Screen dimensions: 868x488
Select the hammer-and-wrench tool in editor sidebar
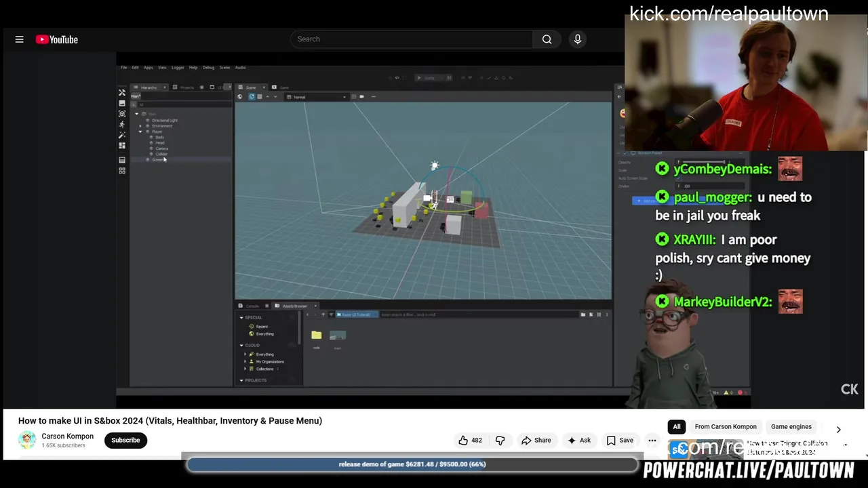(122, 93)
